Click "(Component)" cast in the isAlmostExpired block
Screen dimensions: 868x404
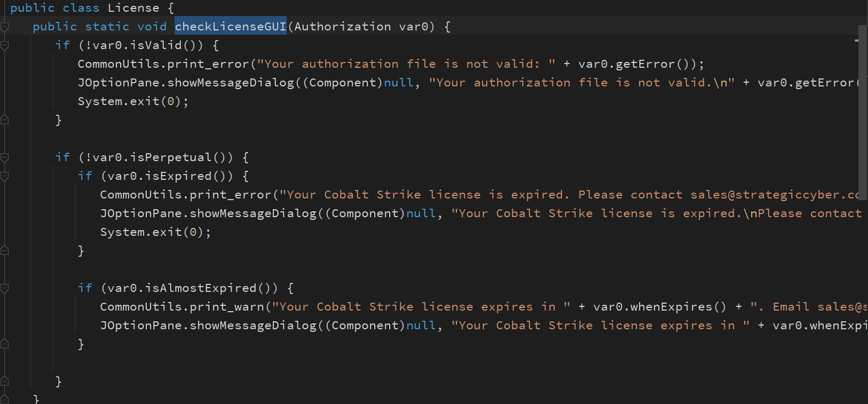365,326
